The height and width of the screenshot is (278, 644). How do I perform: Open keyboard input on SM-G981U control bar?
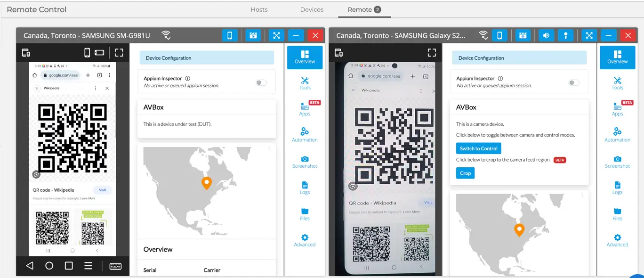click(115, 266)
